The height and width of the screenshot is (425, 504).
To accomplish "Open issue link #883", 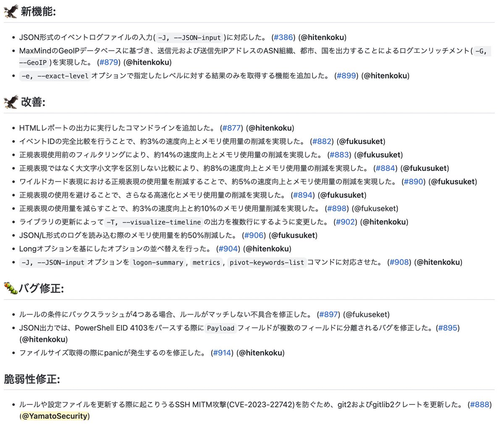I will click(x=340, y=155).
